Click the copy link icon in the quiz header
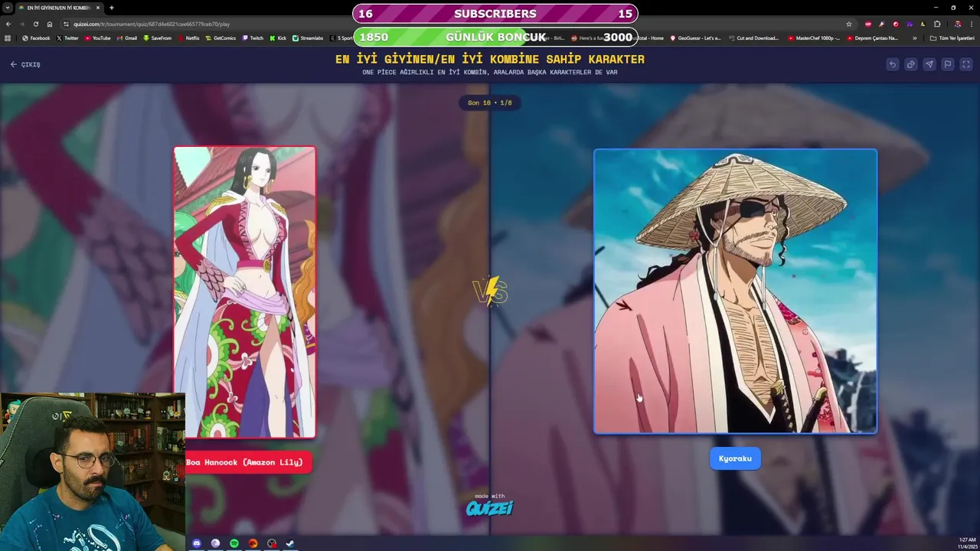 tap(911, 64)
